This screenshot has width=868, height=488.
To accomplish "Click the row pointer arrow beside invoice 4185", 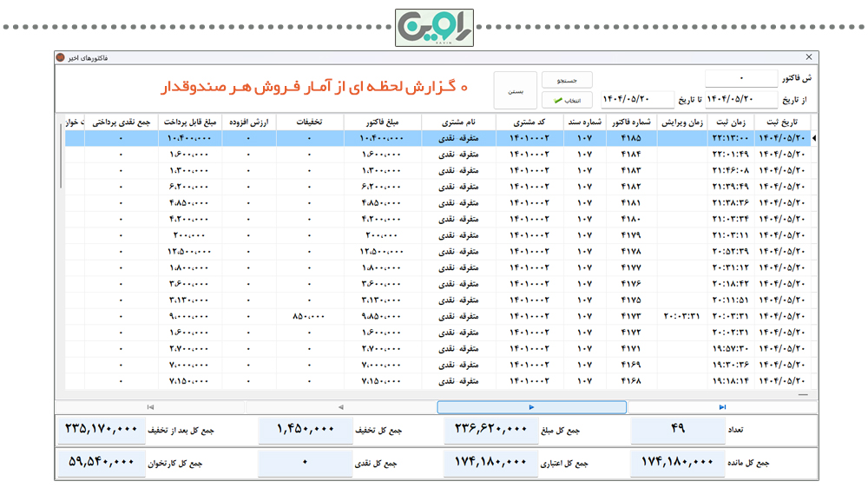I will click(813, 138).
